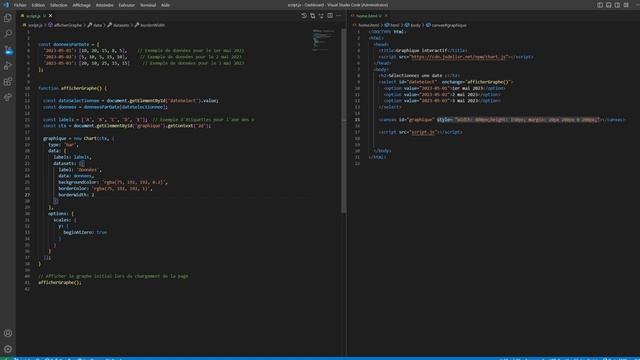Expand the home.html file breadcrumb

pyautogui.click(x=369, y=25)
